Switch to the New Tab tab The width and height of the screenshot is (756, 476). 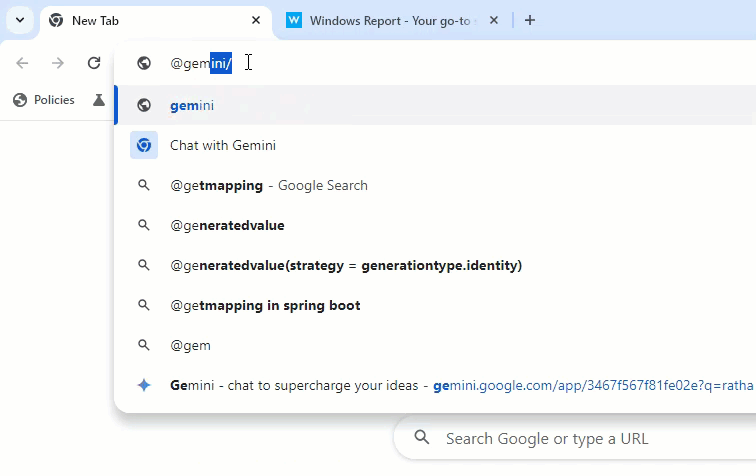[156, 21]
